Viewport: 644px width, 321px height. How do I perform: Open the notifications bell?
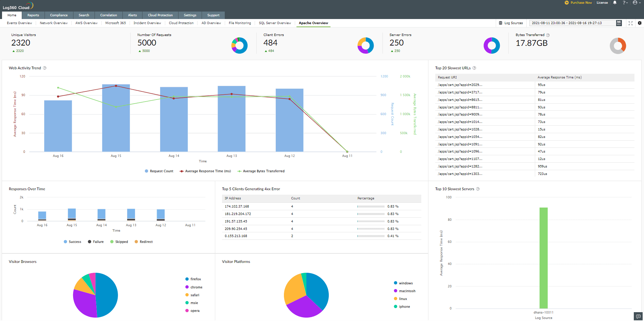tap(615, 3)
